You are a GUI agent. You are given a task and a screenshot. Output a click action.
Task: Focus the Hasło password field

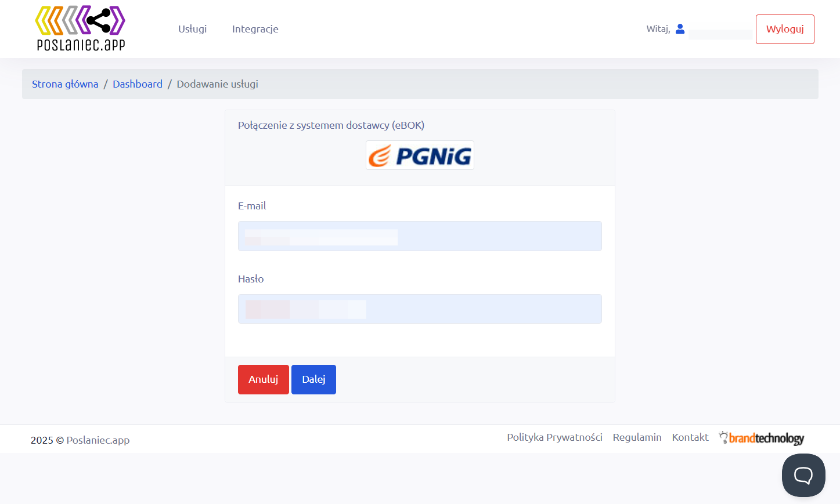[420, 309]
